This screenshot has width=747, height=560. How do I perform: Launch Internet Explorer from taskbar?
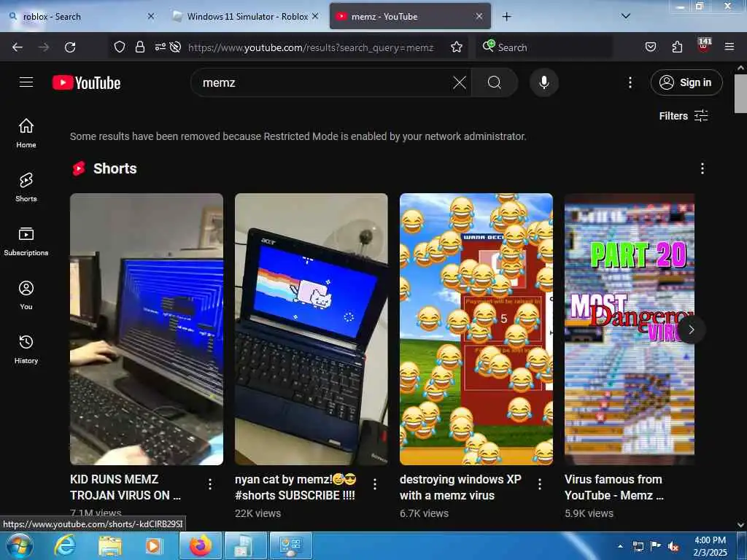coord(64,545)
